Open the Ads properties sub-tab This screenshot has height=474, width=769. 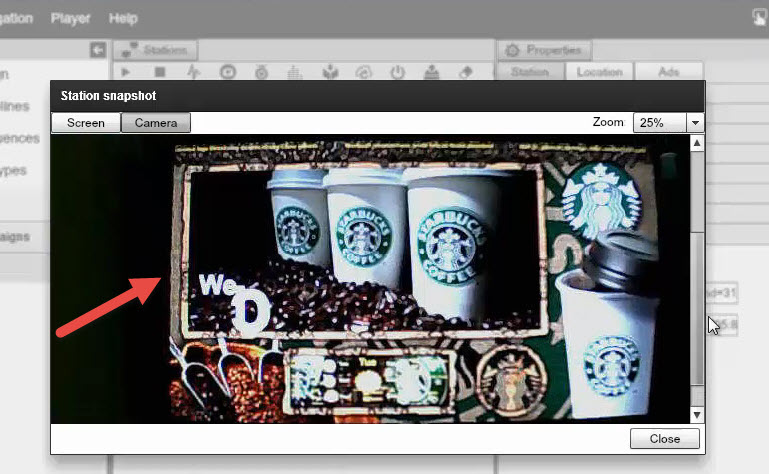pos(668,72)
